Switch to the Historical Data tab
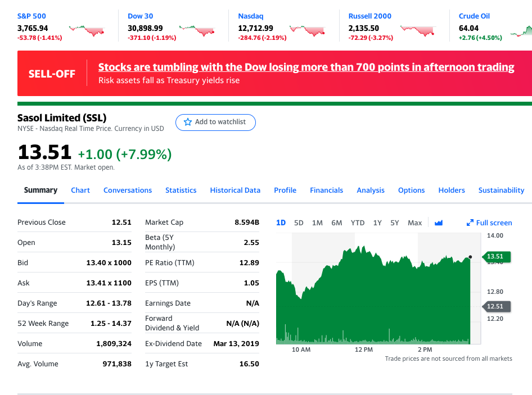This screenshot has width=532, height=395. click(x=235, y=190)
